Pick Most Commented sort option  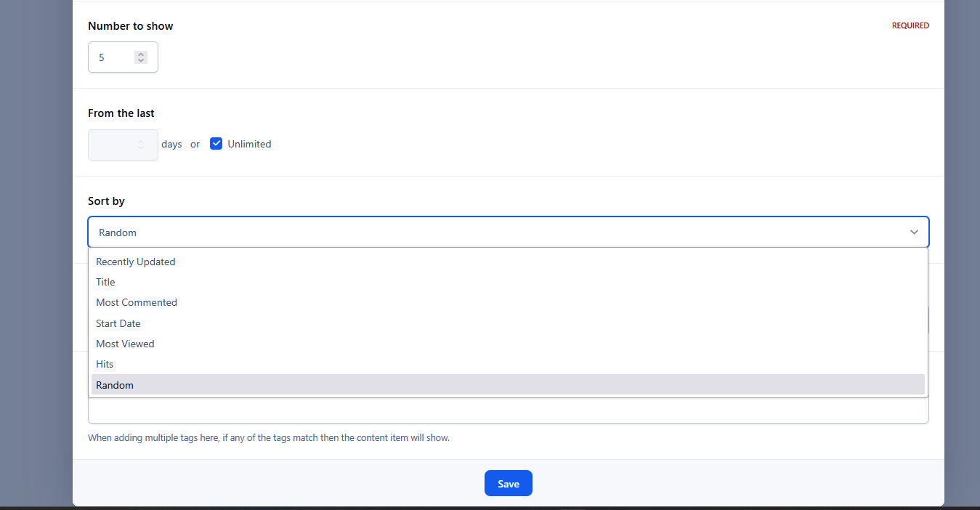point(508,302)
